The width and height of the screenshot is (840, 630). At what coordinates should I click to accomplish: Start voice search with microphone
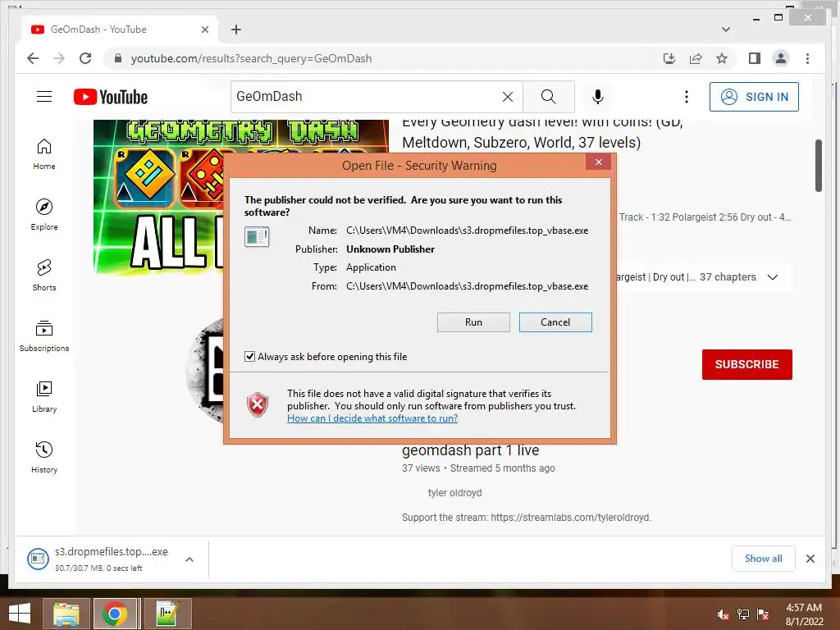tap(598, 97)
